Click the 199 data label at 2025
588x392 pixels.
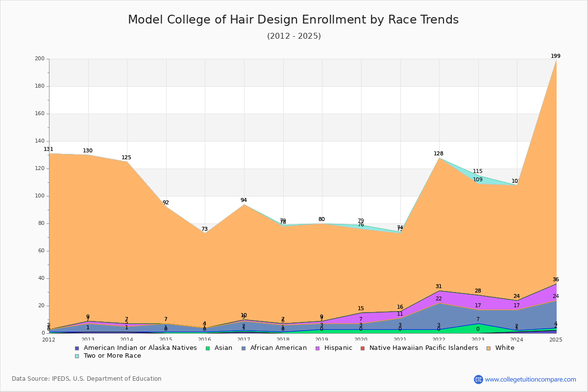556,56
